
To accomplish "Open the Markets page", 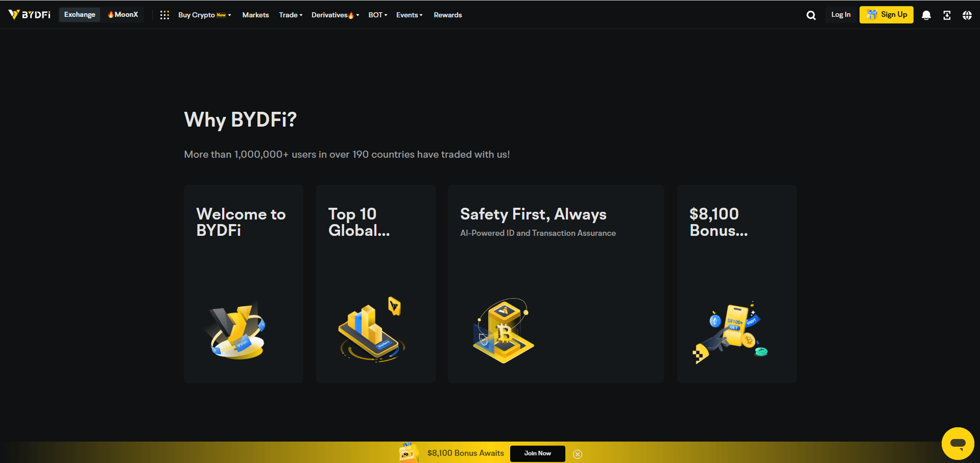I will point(255,15).
